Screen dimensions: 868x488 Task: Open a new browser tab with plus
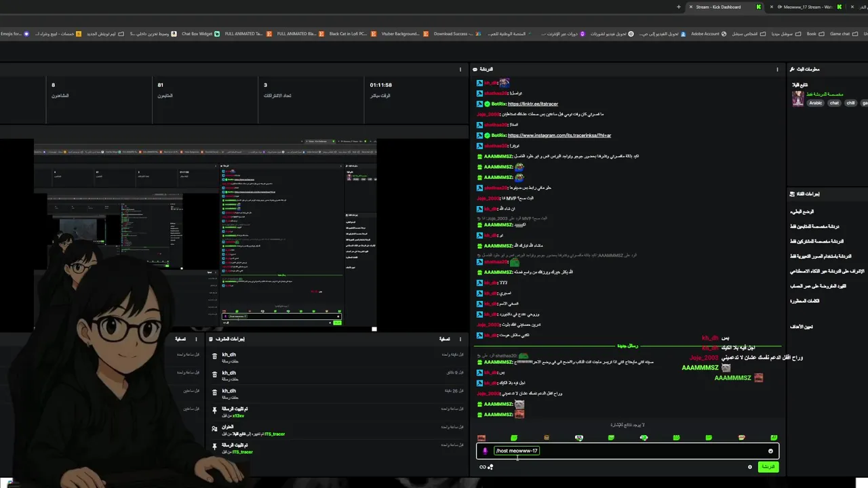678,7
